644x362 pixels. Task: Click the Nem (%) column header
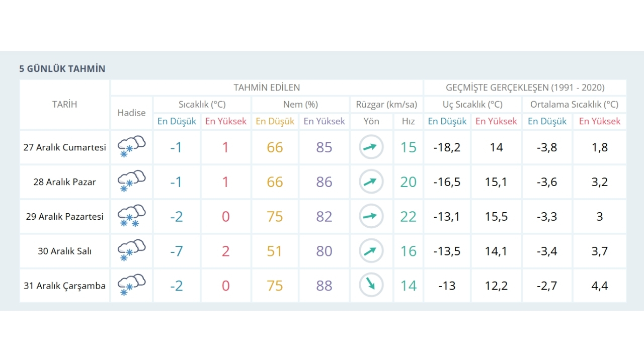[x=300, y=105]
